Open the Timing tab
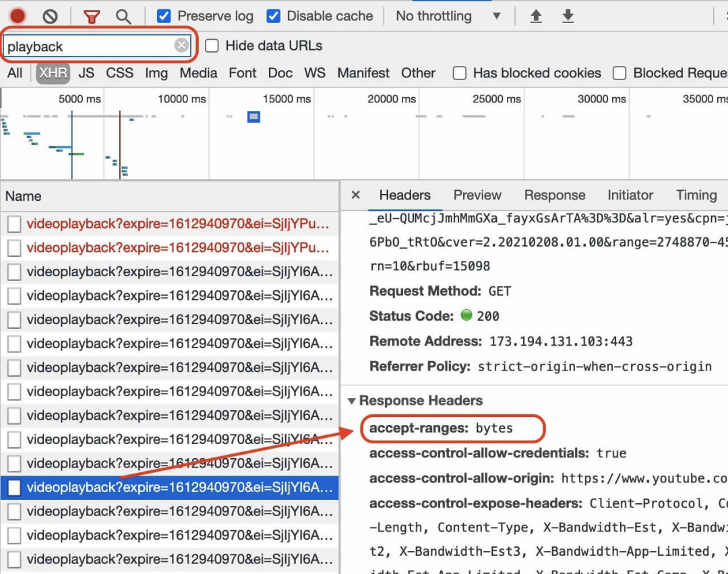 pyautogui.click(x=696, y=195)
